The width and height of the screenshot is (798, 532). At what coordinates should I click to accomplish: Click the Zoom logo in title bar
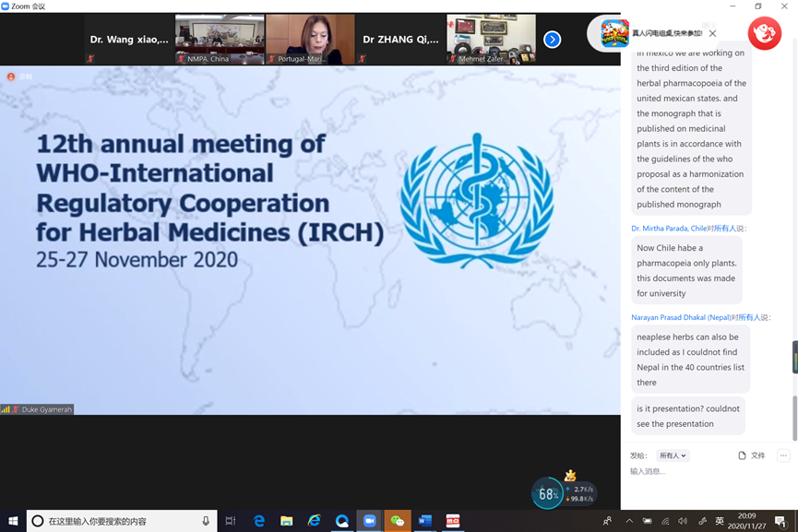[6, 6]
